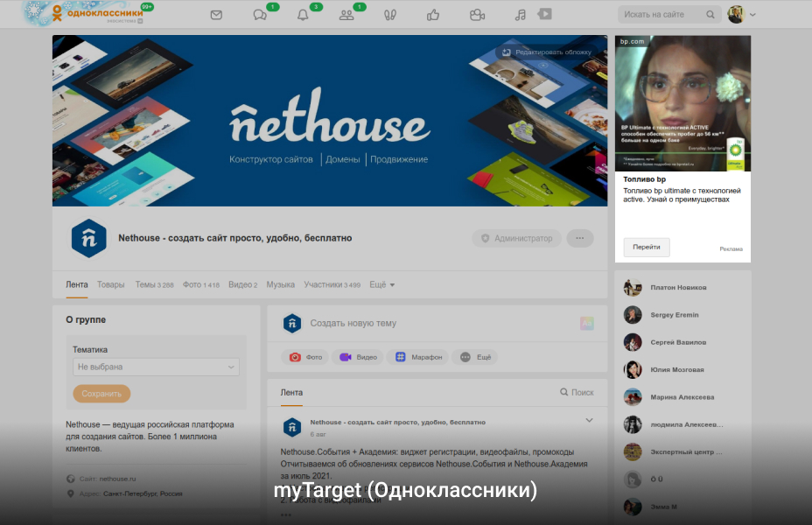Open the music note icon
812x525 pixels.
coord(521,15)
